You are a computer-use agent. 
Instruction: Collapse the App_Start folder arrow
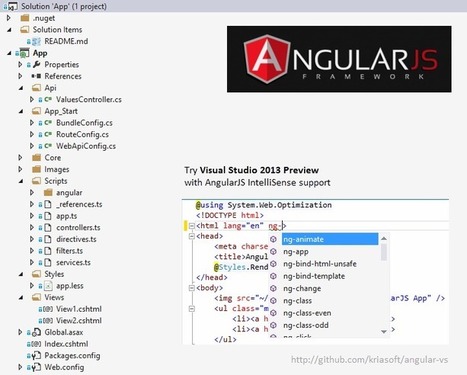[x=21, y=112]
